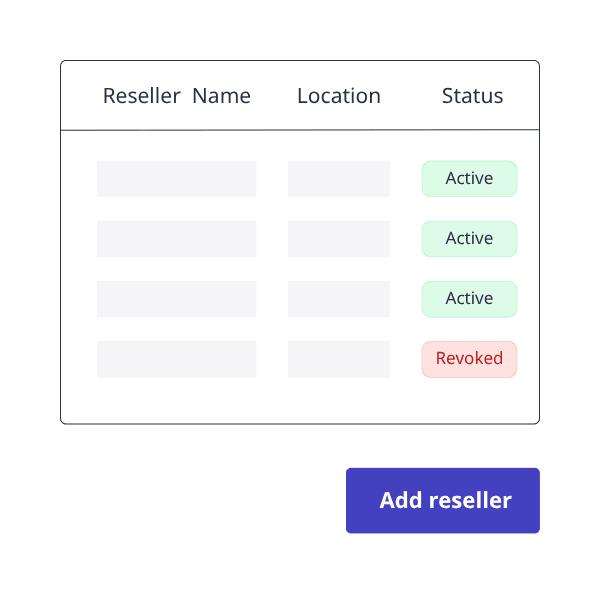The width and height of the screenshot is (600, 600).
Task: Open the second row's reseller name field
Action: tap(176, 239)
